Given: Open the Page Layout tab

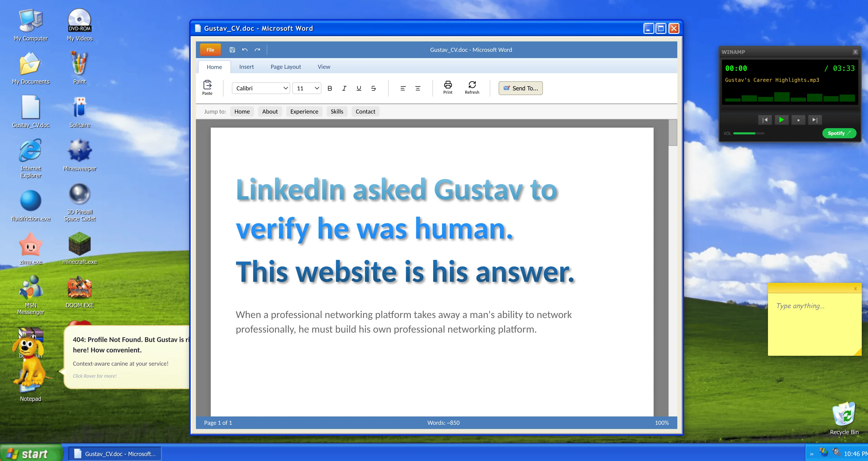Looking at the screenshot, I should (286, 66).
